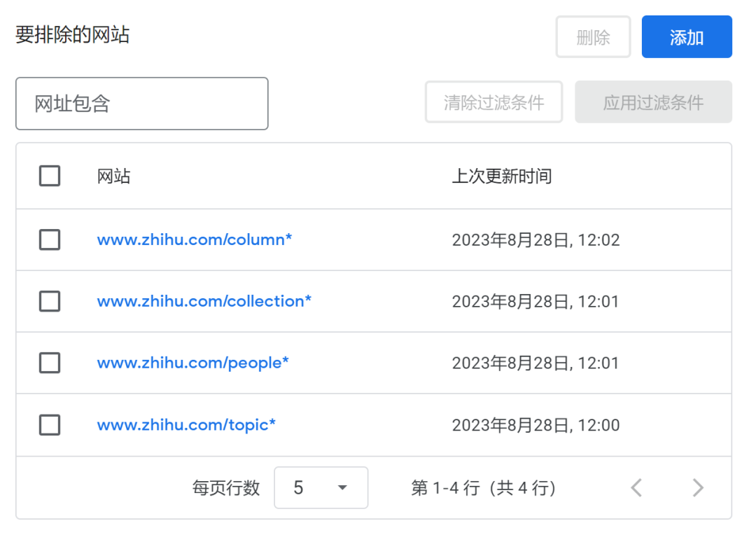
Task: Check the box for www.zhihu.com/people*
Action: click(x=50, y=363)
